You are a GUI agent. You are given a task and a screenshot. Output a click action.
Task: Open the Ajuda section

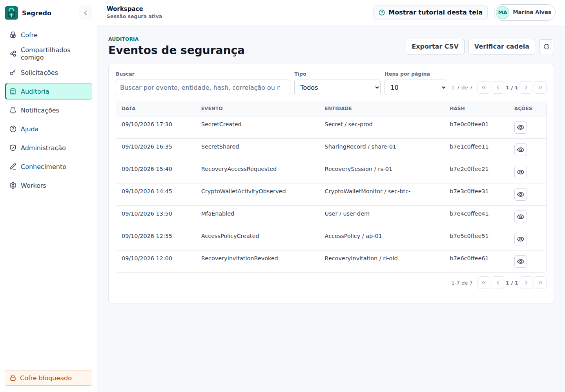click(x=48, y=129)
